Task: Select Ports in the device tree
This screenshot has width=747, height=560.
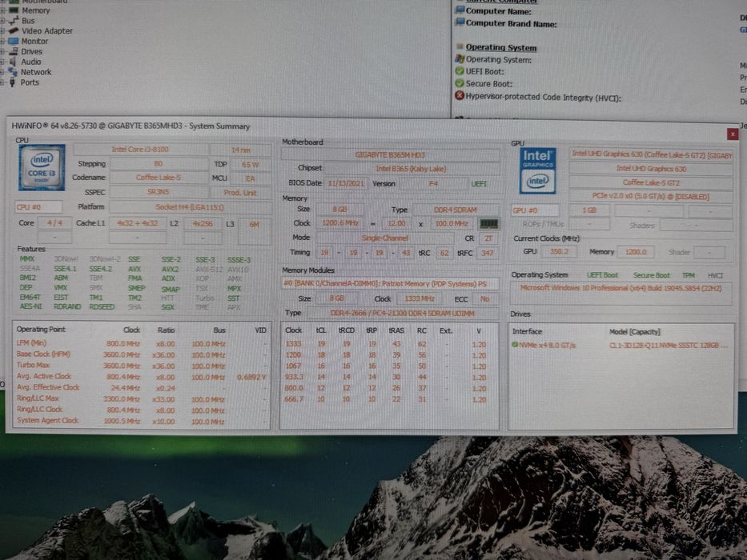Action: click(x=30, y=82)
